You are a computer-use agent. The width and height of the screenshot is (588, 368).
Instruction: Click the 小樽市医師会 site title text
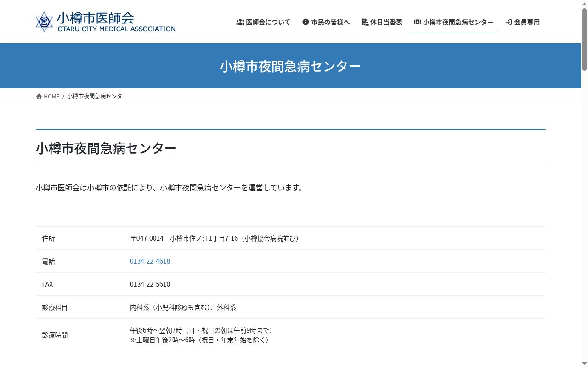click(x=96, y=18)
